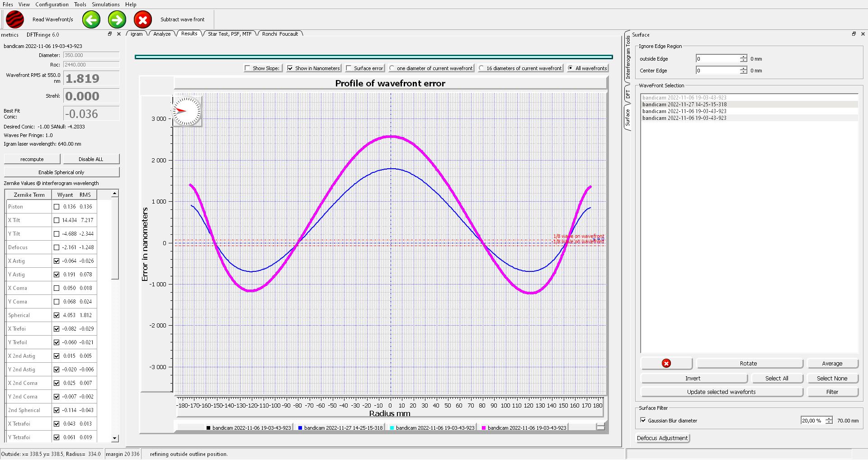Float the metrics panel with undock icon

click(109, 34)
